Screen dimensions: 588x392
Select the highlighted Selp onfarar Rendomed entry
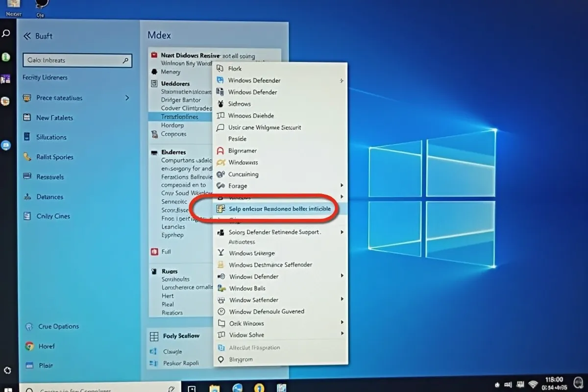point(279,209)
